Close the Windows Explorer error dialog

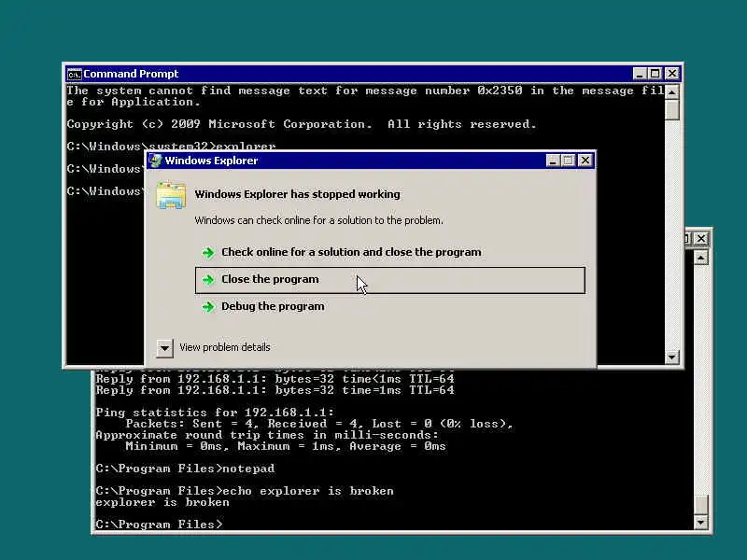(x=585, y=161)
